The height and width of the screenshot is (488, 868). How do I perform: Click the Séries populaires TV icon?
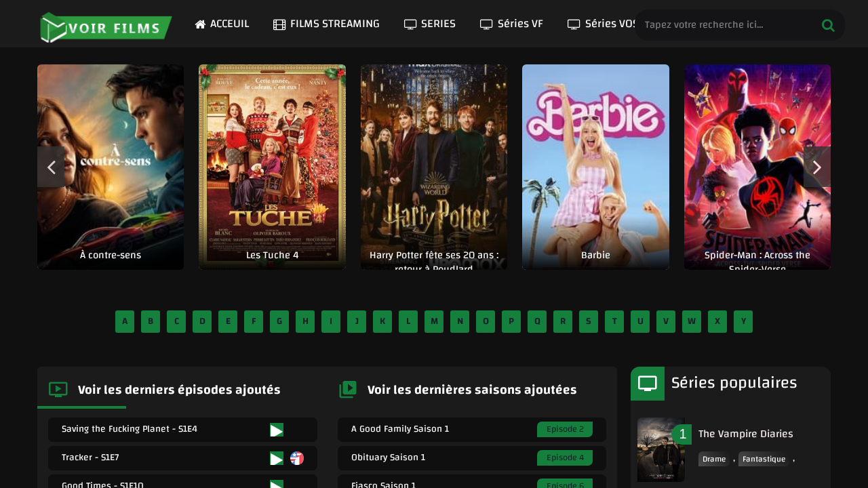click(648, 384)
